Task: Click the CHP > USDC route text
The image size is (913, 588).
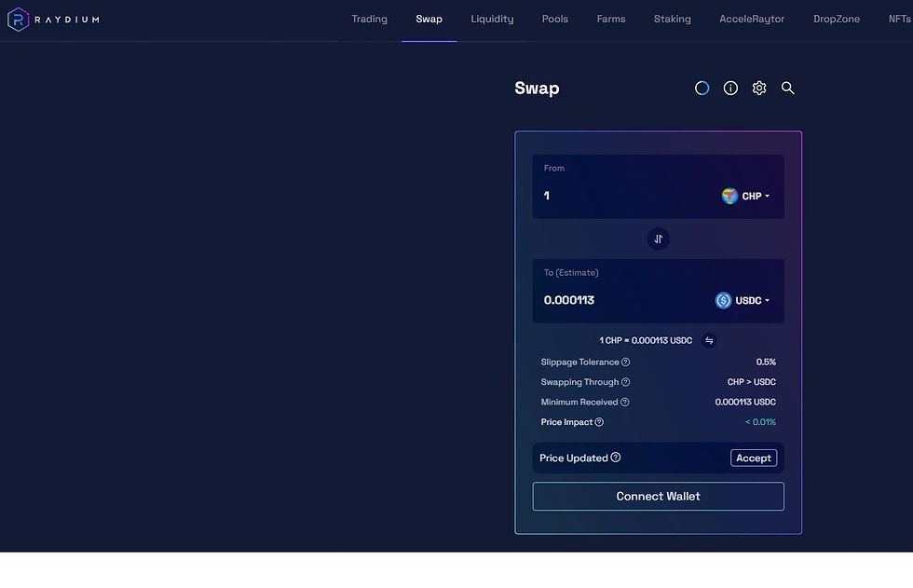Action: pos(751,382)
